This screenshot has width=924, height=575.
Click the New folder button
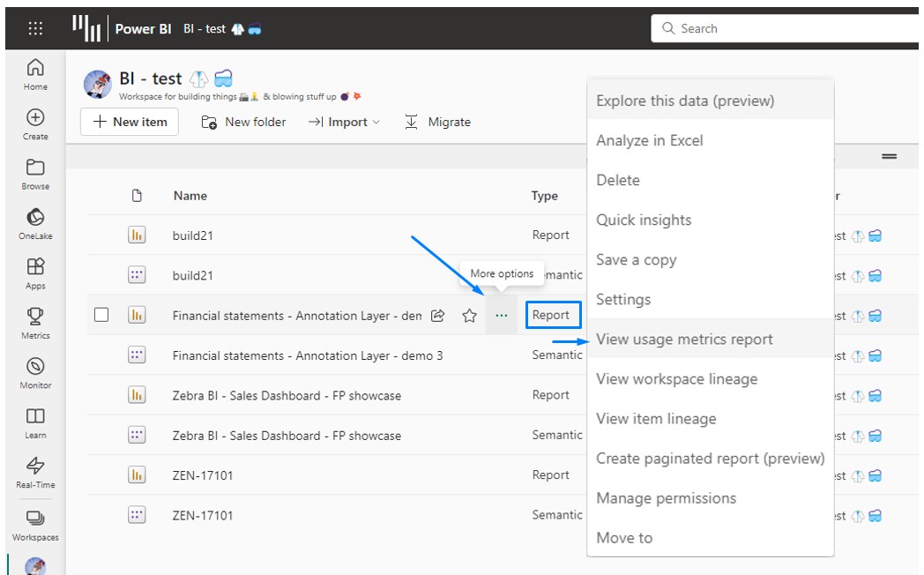pos(243,122)
